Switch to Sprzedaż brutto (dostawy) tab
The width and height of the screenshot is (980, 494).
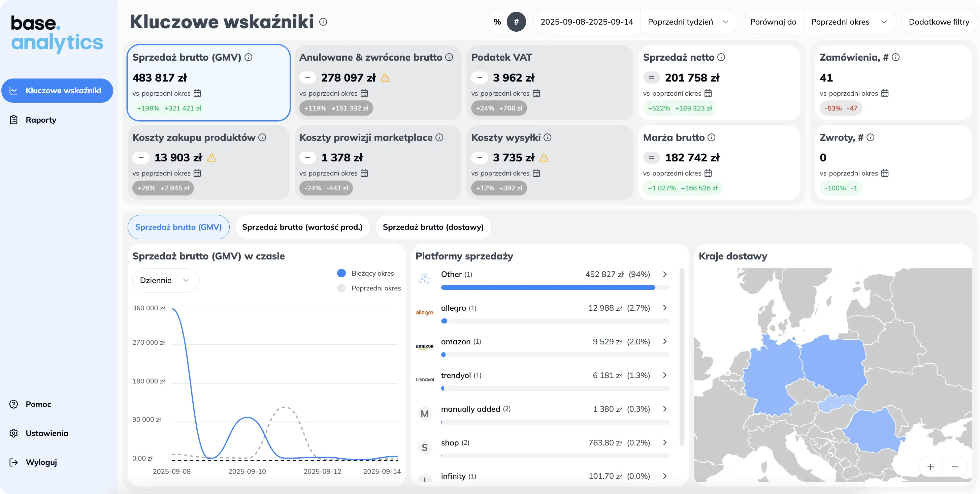(x=433, y=227)
